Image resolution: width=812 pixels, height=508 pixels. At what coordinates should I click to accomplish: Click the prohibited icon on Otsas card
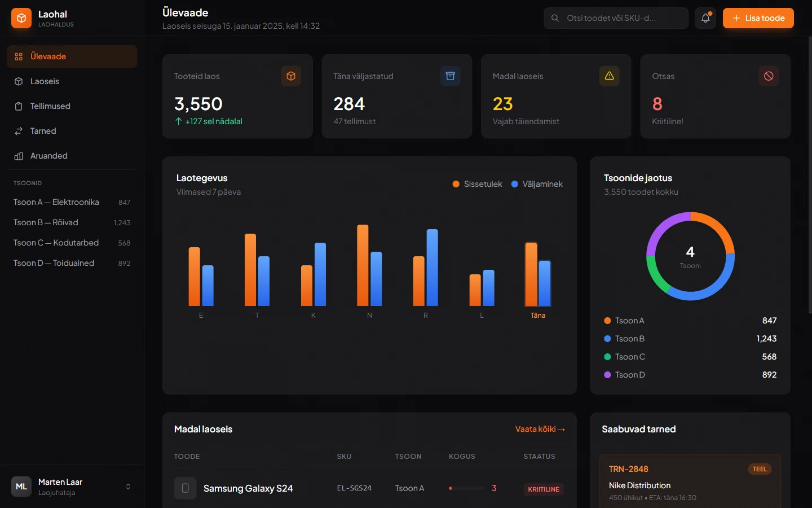[769, 76]
